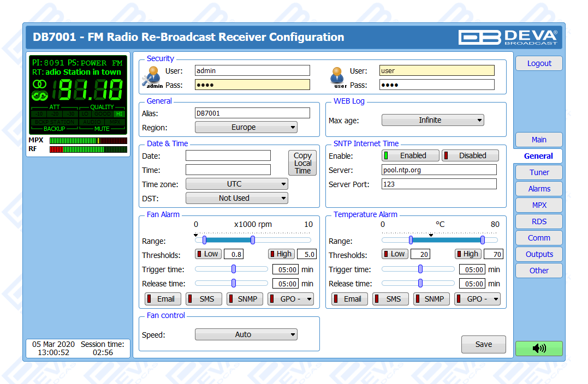Viewport: 588px width, 384px height.
Task: Click the speaker audio listen button
Action: [x=538, y=349]
